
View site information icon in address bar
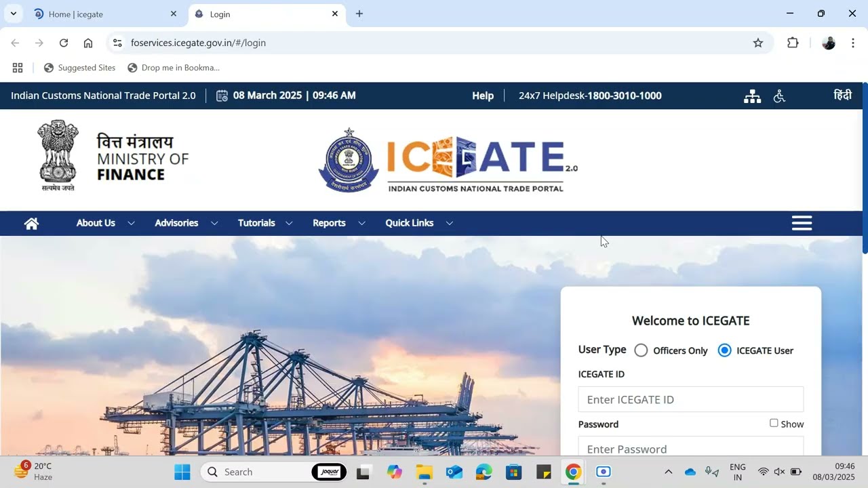(x=117, y=43)
